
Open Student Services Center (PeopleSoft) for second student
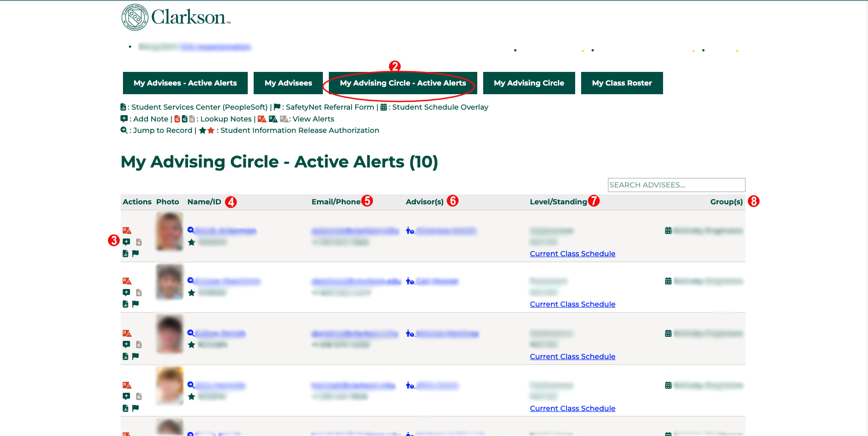click(125, 304)
